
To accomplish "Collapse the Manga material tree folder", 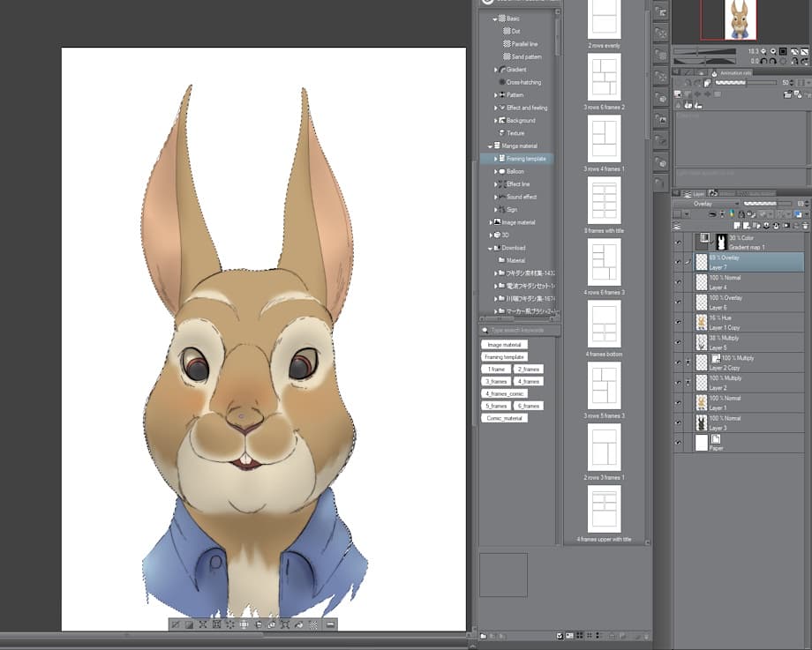I will coord(490,146).
